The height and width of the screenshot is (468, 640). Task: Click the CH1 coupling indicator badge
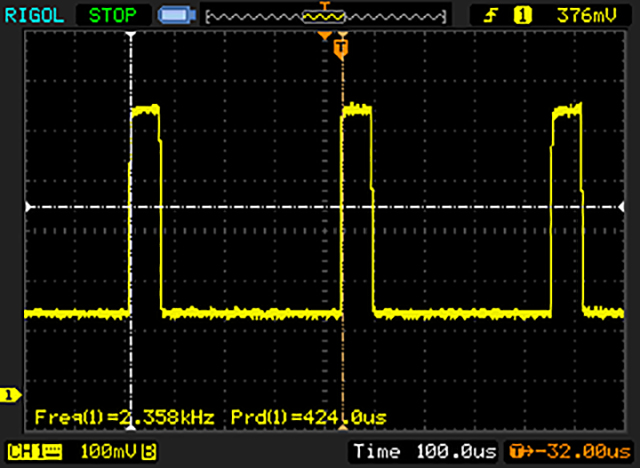point(35,452)
